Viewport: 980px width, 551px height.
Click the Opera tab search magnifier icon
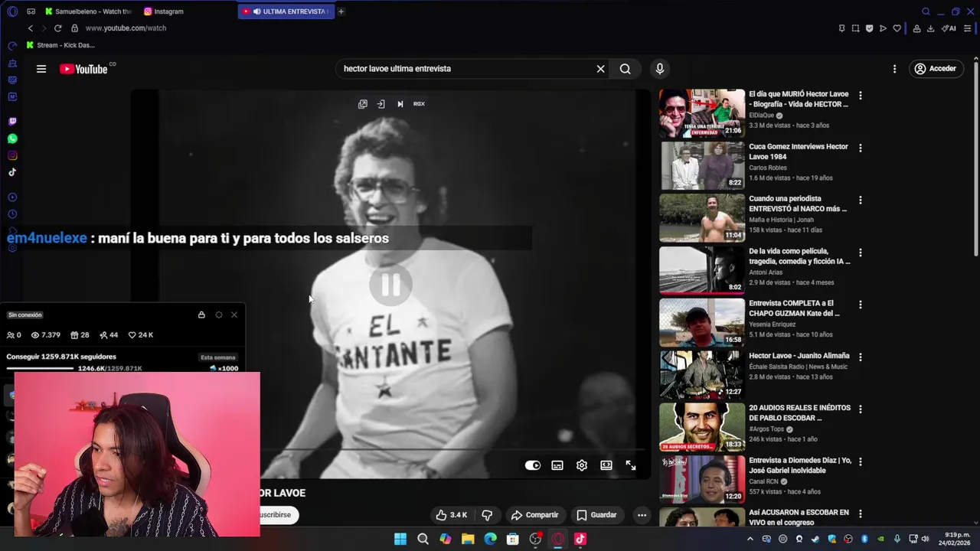tap(926, 11)
